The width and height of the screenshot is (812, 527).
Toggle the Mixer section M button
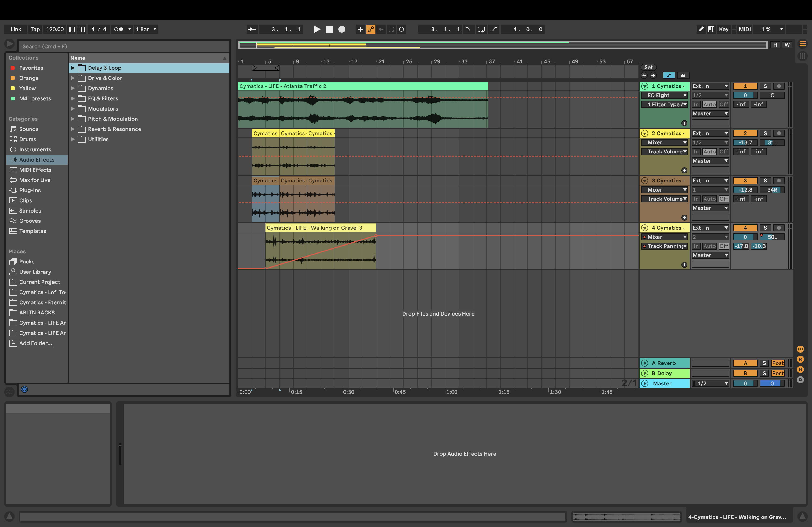coord(800,369)
